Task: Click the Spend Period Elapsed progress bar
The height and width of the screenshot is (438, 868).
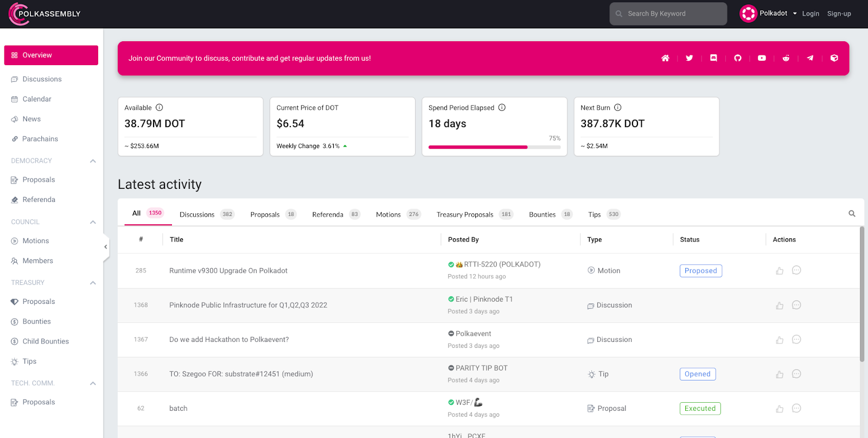Action: [494, 147]
